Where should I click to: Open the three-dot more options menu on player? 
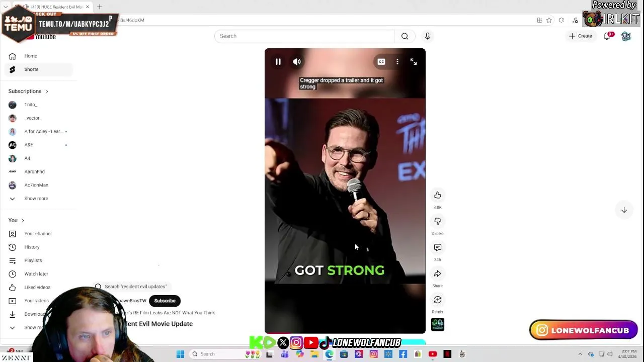click(x=397, y=62)
